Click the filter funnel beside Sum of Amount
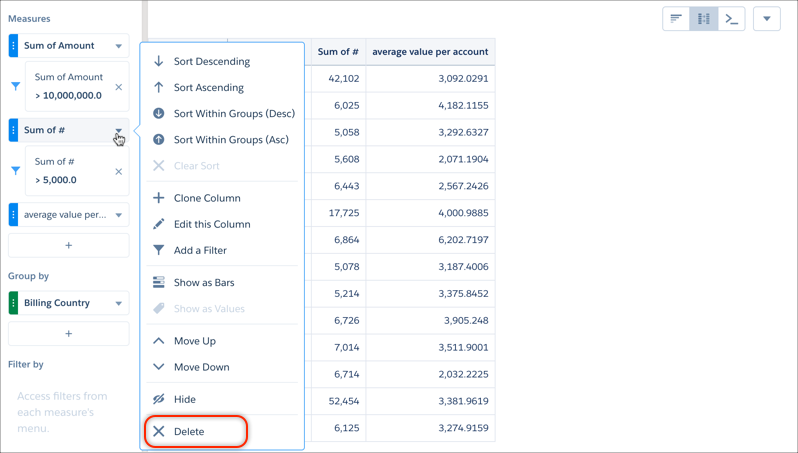This screenshot has height=453, width=798. 16,87
